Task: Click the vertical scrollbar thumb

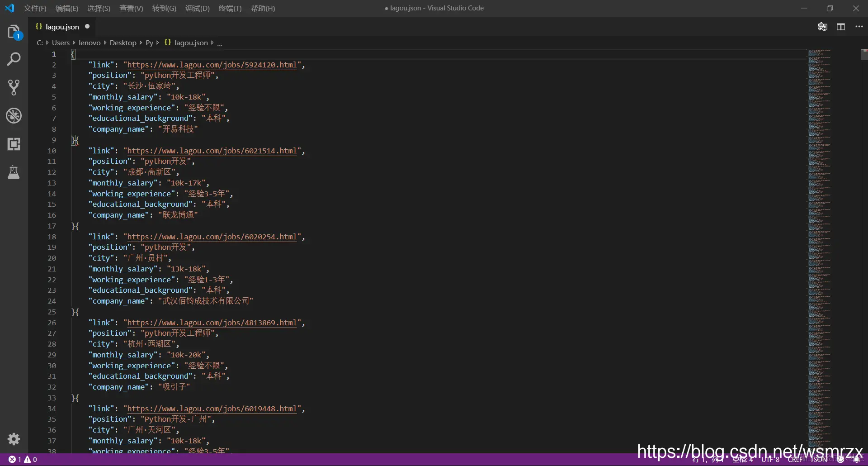Action: point(864,54)
